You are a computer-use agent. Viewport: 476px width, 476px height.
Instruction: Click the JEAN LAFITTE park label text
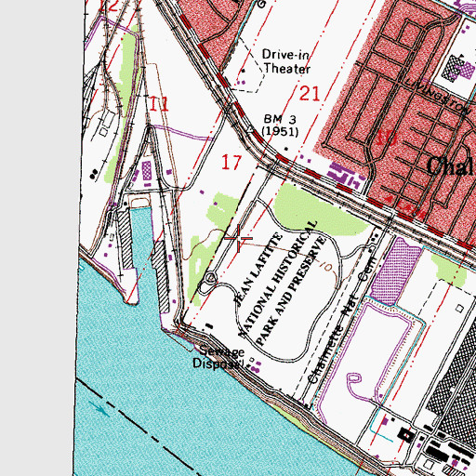(258, 269)
